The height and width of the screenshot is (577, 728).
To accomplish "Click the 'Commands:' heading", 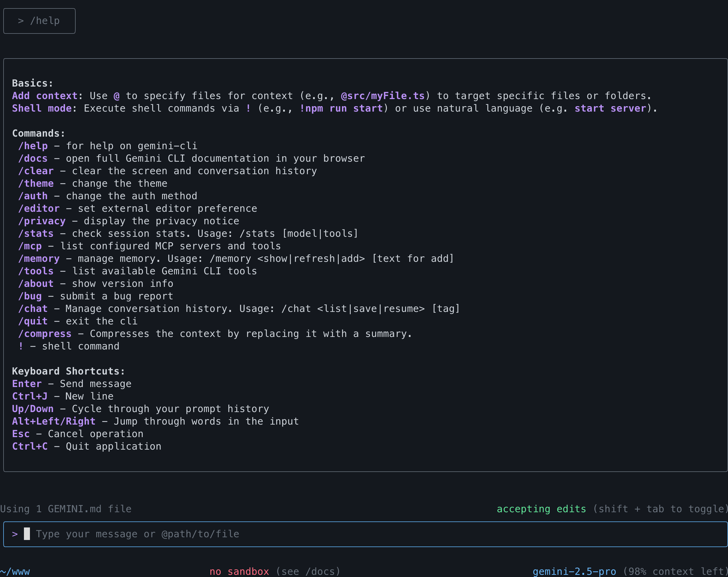I will click(38, 133).
